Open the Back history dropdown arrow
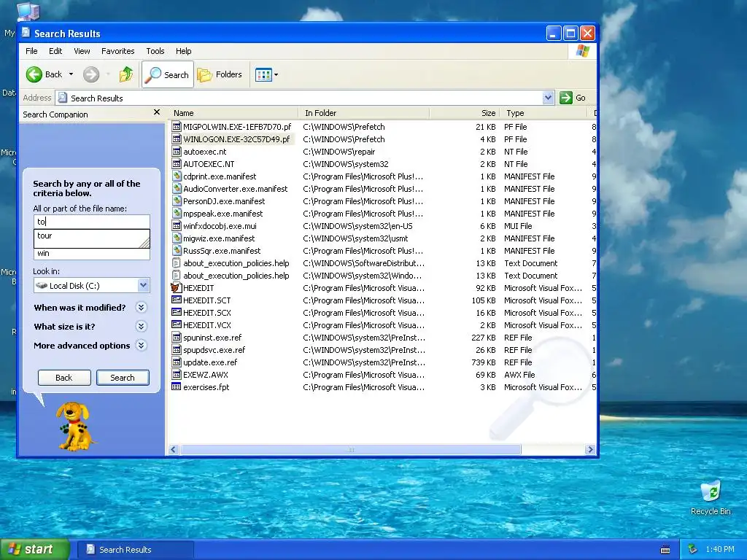Image resolution: width=747 pixels, height=560 pixels. (x=71, y=74)
